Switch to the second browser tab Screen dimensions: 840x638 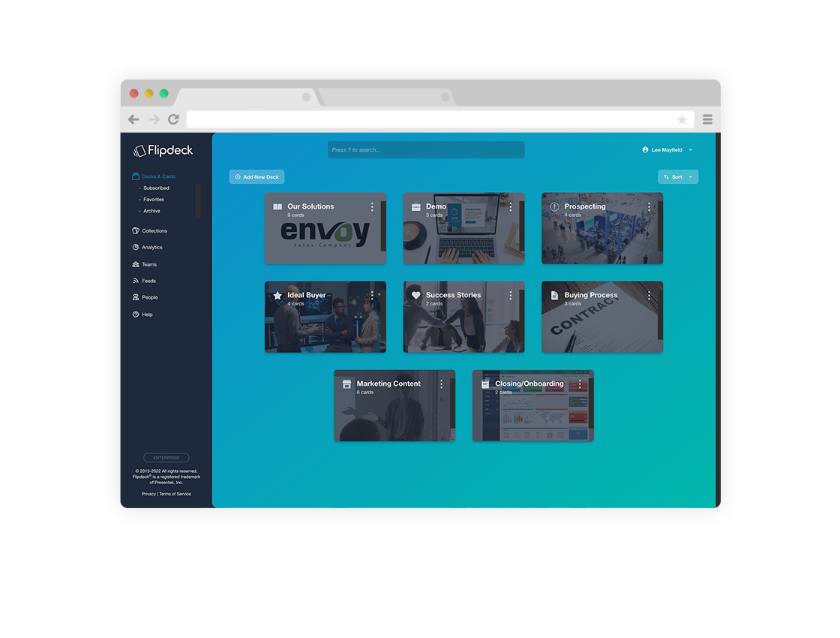pyautogui.click(x=387, y=97)
